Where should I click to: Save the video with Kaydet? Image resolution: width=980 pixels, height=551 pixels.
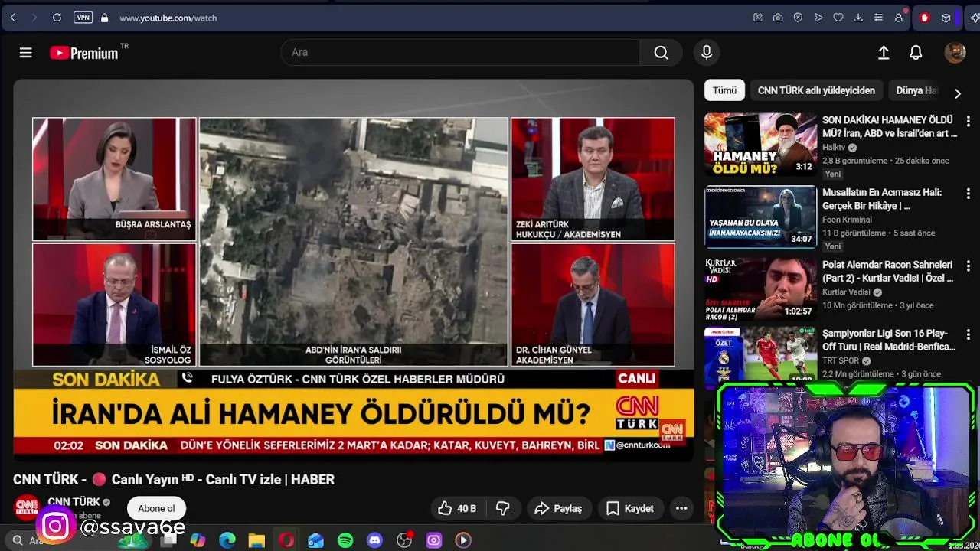click(630, 508)
